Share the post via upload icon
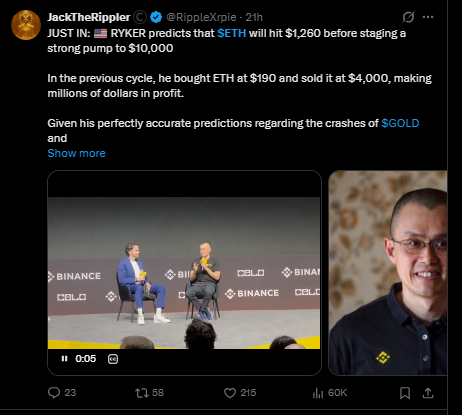 point(428,393)
